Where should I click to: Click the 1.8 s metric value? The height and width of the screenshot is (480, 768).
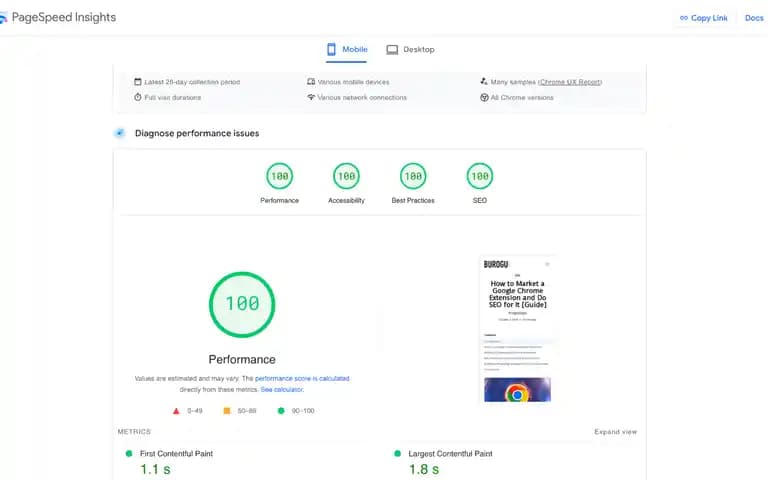coord(424,470)
